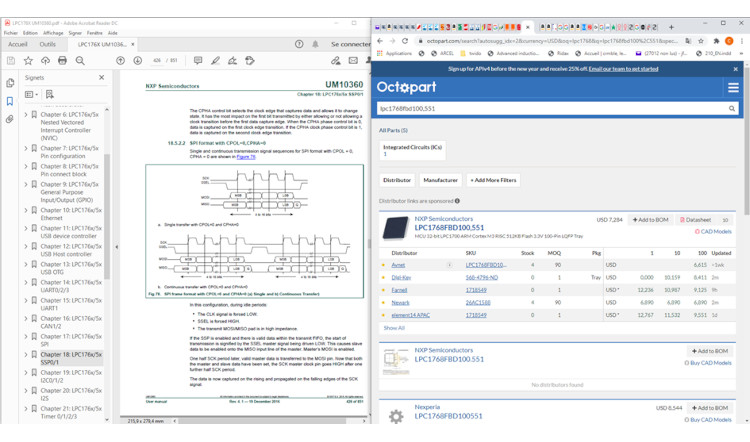This screenshot has width=750, height=442.
Task: Bookmark this page with Chrome star icon
Action: click(x=701, y=41)
